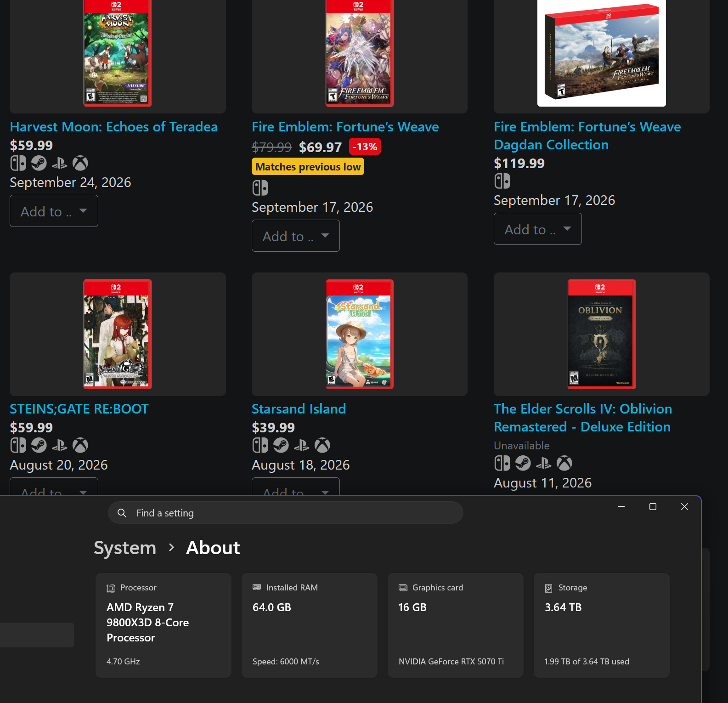Open Fire Emblem: Fortune's Weave title link
The image size is (728, 703).
coord(345,127)
